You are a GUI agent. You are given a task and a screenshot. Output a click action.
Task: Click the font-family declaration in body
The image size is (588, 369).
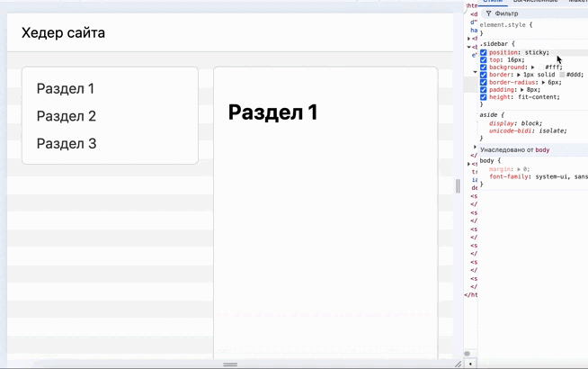click(539, 176)
